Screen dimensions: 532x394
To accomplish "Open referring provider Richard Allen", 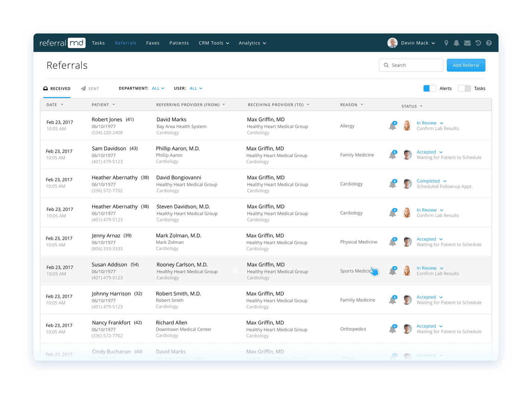I will (172, 323).
